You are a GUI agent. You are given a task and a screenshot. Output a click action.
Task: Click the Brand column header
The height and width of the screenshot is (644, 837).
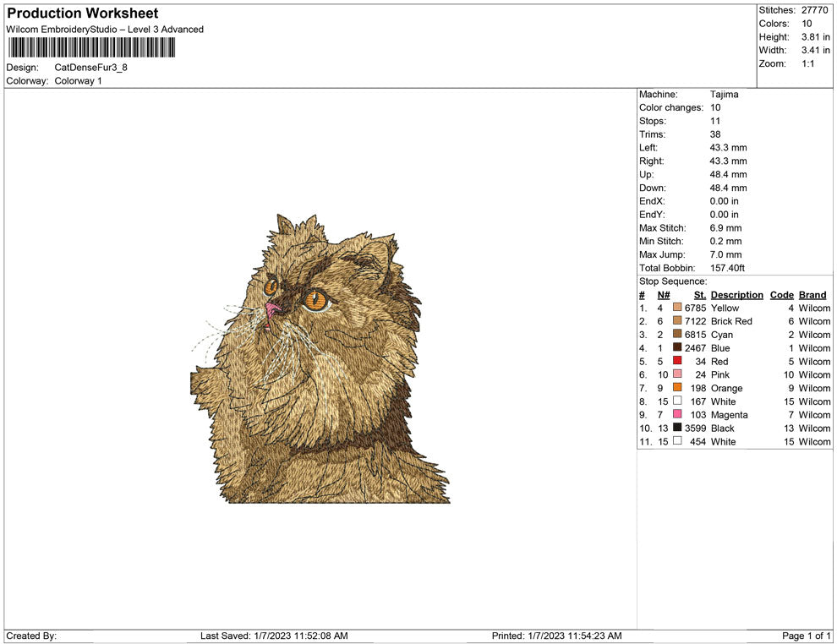pyautogui.click(x=812, y=294)
